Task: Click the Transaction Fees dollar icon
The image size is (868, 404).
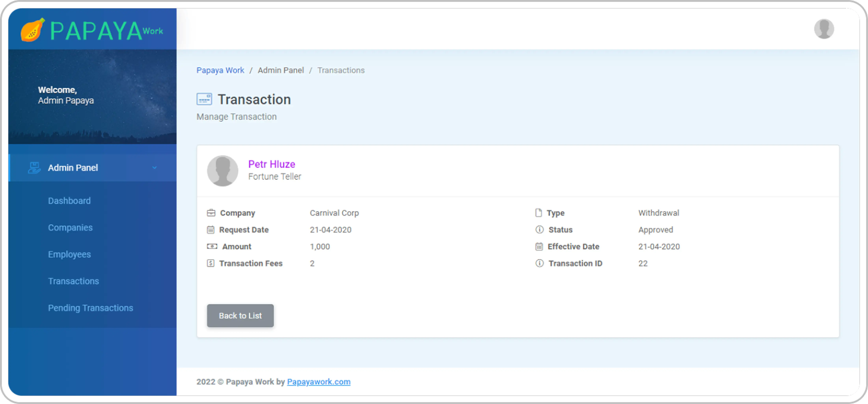Action: pyautogui.click(x=211, y=263)
